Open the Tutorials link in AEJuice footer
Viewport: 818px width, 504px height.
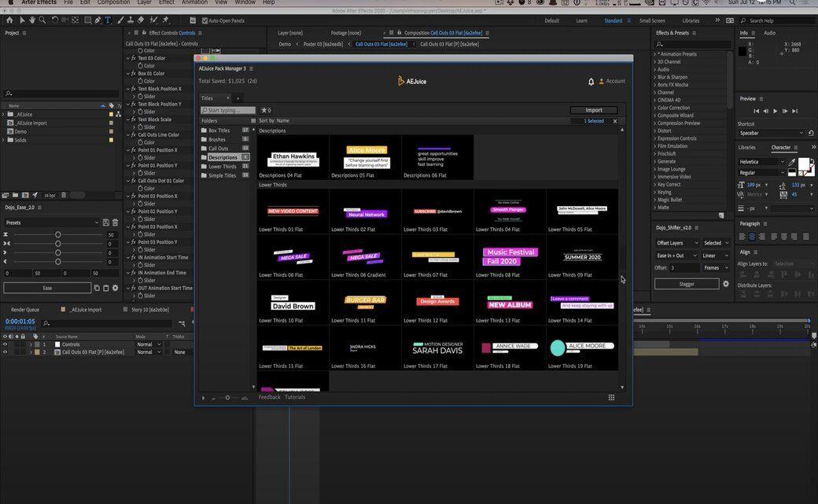click(295, 397)
